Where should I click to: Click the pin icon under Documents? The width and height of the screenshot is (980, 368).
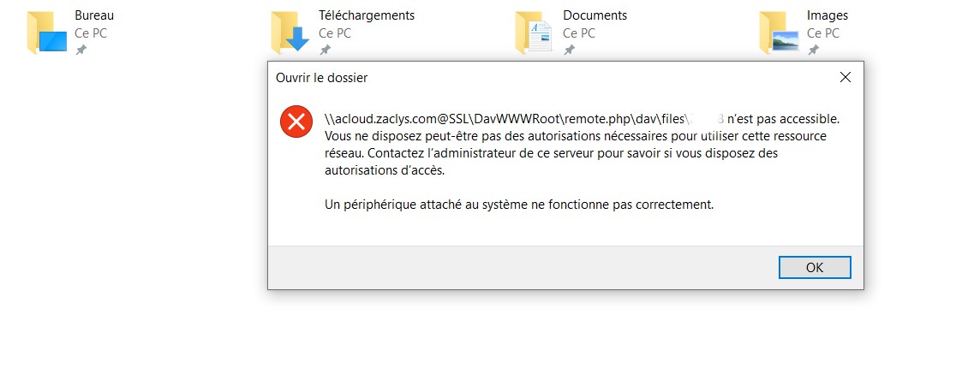point(569,50)
